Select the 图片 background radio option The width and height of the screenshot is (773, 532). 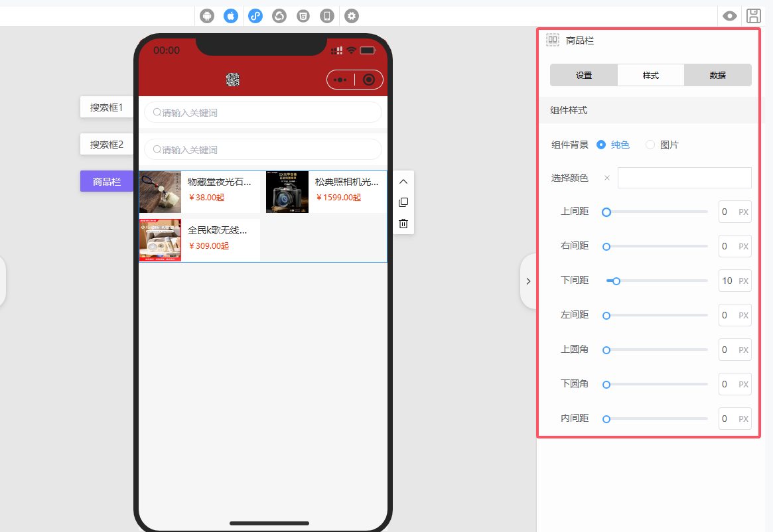(650, 145)
